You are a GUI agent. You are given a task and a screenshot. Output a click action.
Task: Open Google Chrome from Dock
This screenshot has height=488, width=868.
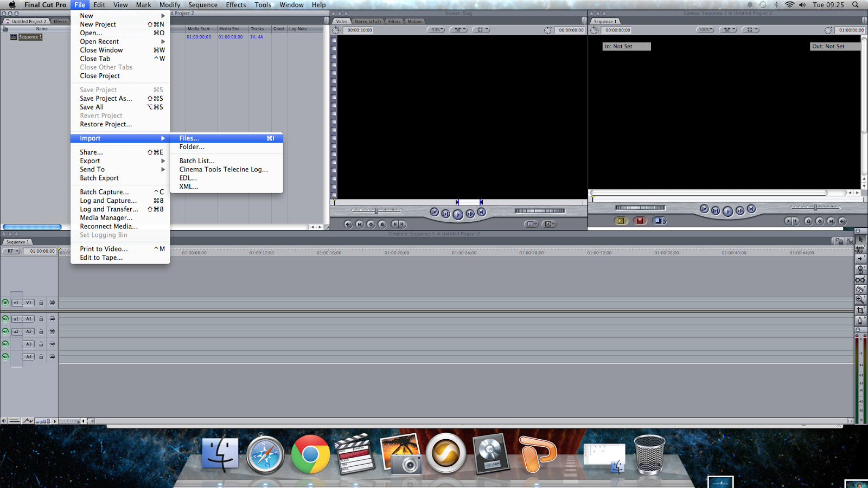[x=310, y=454]
